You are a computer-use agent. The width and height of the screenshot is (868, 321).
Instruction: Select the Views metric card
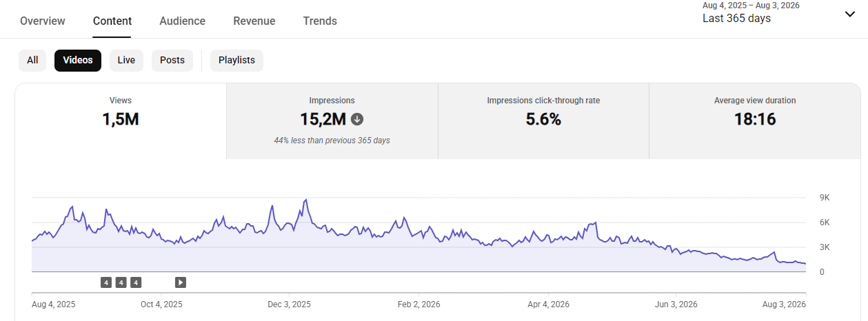(x=121, y=121)
